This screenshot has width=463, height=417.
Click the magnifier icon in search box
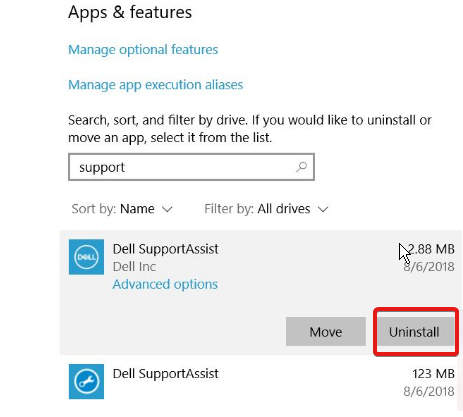pyautogui.click(x=301, y=167)
